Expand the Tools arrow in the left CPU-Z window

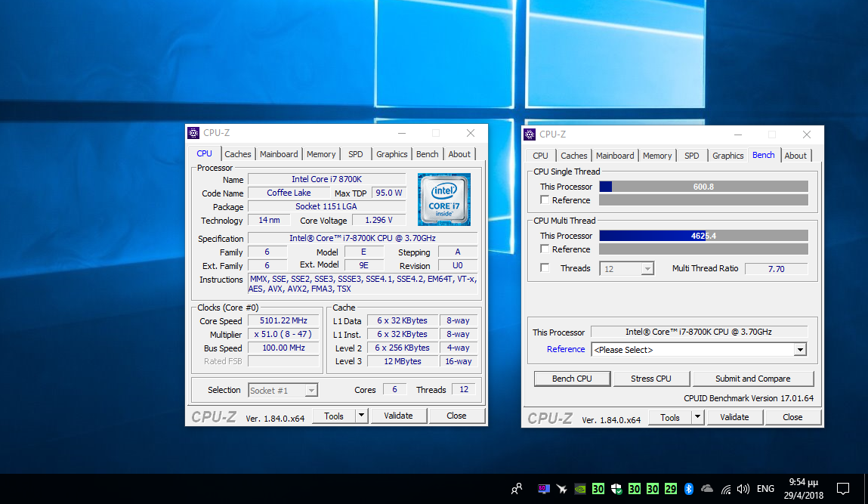click(x=362, y=416)
